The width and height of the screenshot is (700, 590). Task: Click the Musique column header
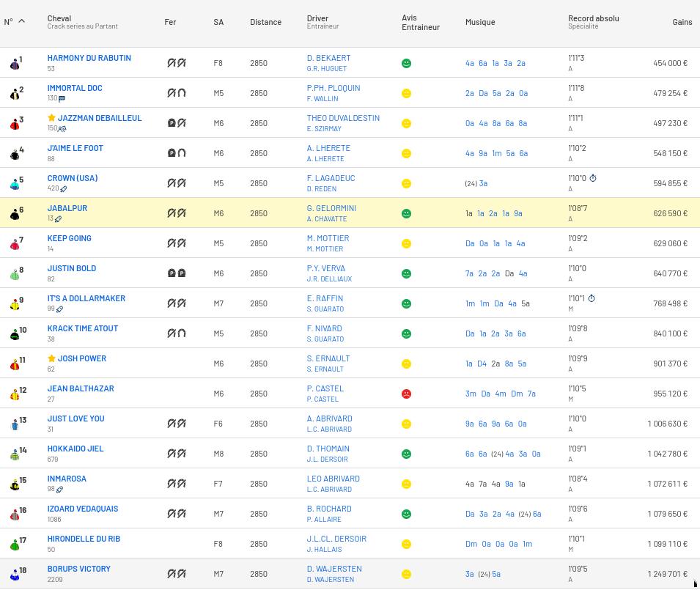(480, 22)
